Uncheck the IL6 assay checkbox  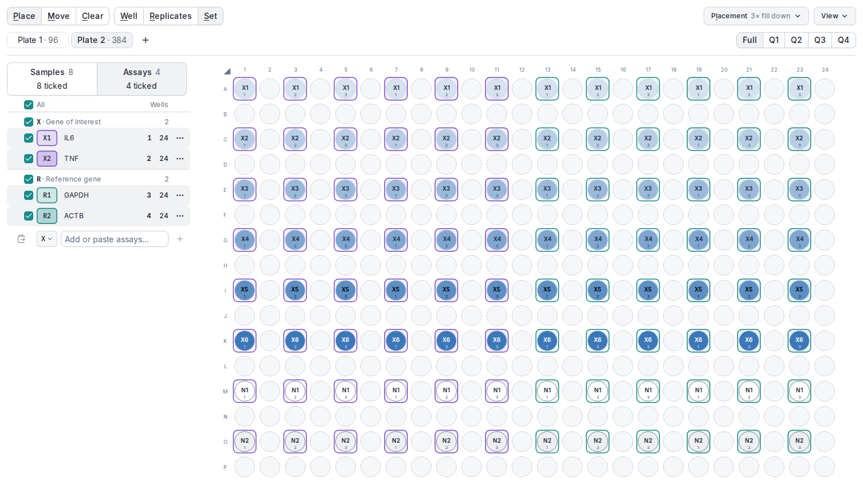tap(29, 138)
